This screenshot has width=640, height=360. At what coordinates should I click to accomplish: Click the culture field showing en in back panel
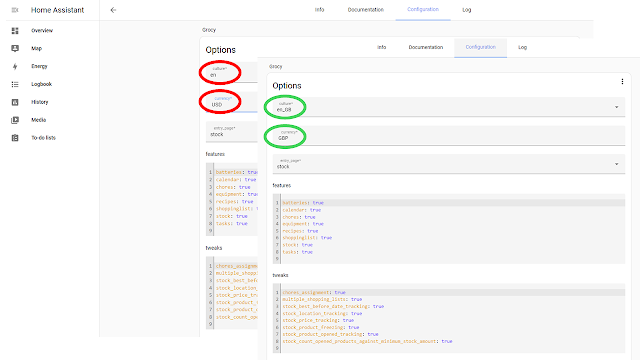pos(231,72)
